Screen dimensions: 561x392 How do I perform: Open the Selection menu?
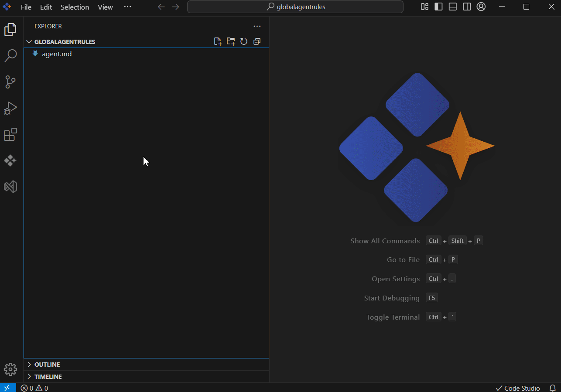pyautogui.click(x=75, y=7)
